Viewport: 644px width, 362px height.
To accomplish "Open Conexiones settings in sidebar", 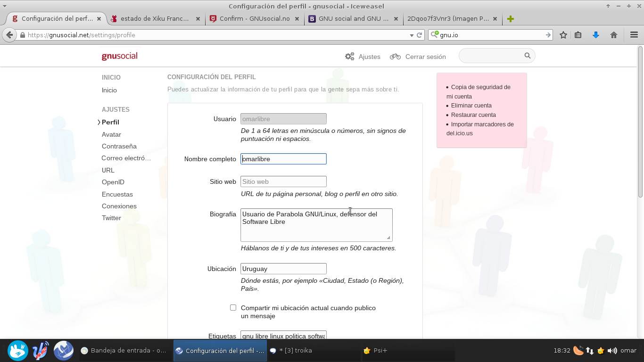I will (119, 206).
